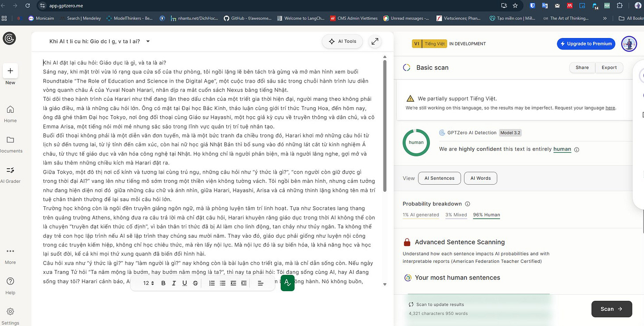
Task: Decrease the text indent
Action: [x=233, y=283]
